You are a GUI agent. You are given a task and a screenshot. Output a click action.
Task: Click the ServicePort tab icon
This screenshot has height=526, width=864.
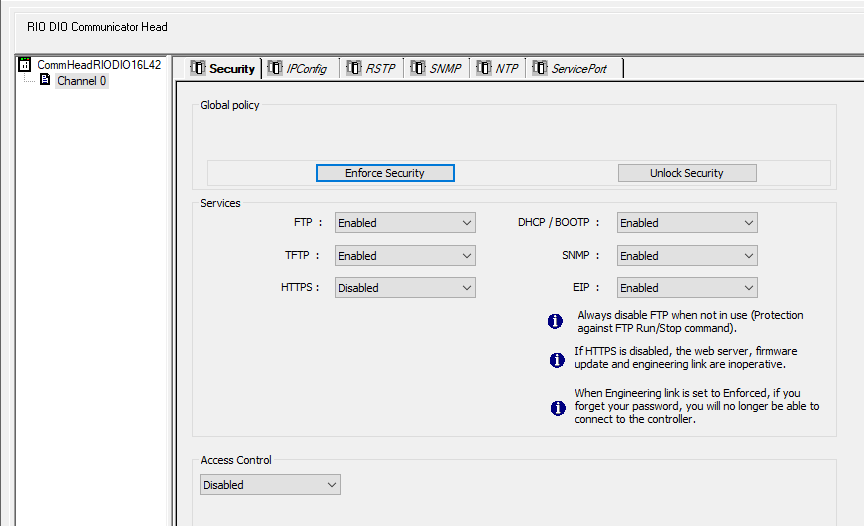coord(540,68)
